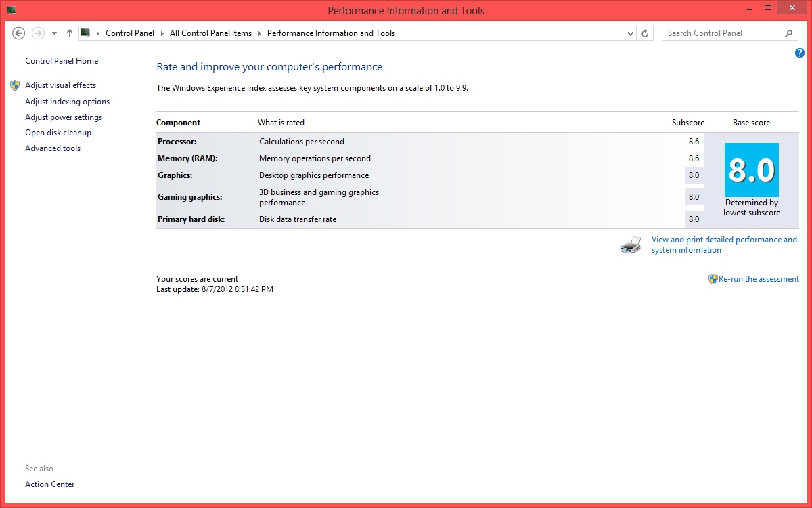Select the Processor row label
The image size is (812, 508).
[x=177, y=142]
